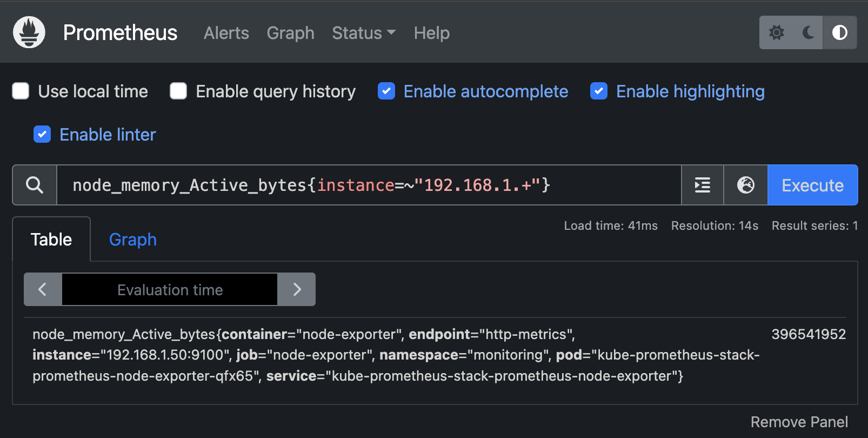Disable the autocomplete checkbox
Image resolution: width=868 pixels, height=438 pixels.
click(386, 91)
